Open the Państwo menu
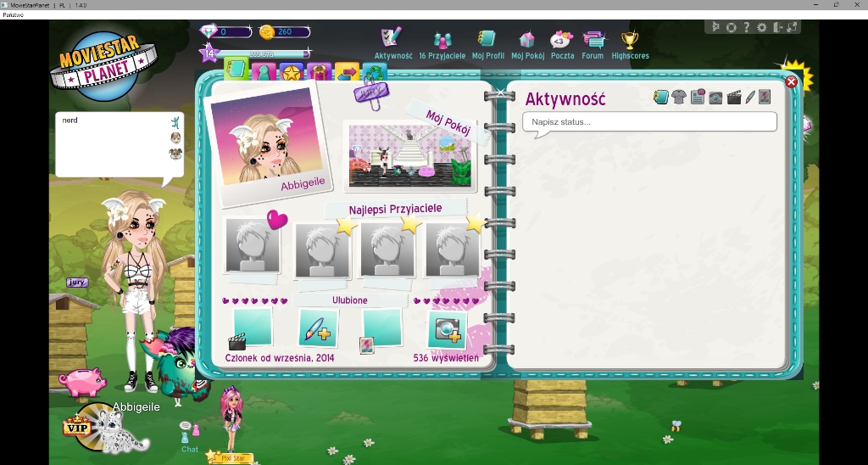Screen dimensions: 868x465 [x=13, y=15]
